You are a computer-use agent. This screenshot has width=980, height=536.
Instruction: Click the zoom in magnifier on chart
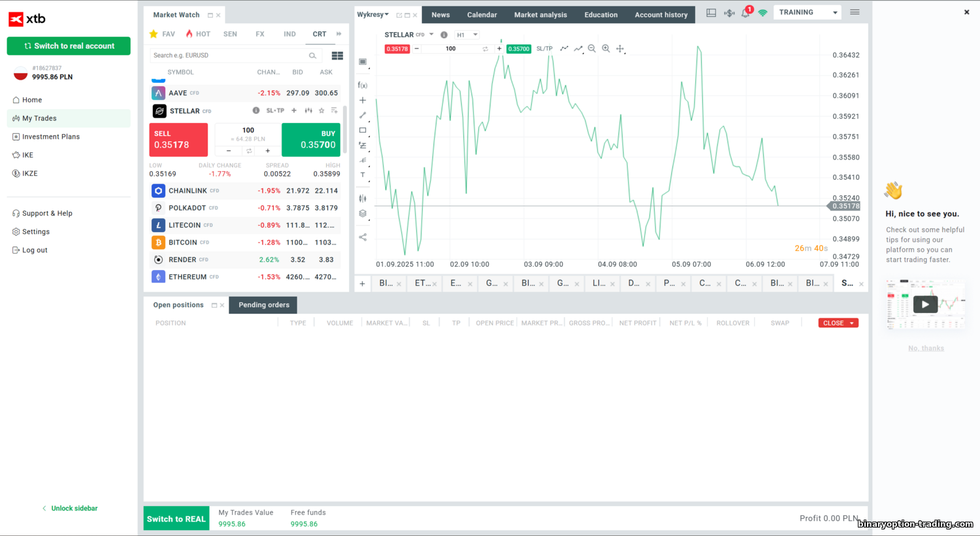pyautogui.click(x=606, y=48)
